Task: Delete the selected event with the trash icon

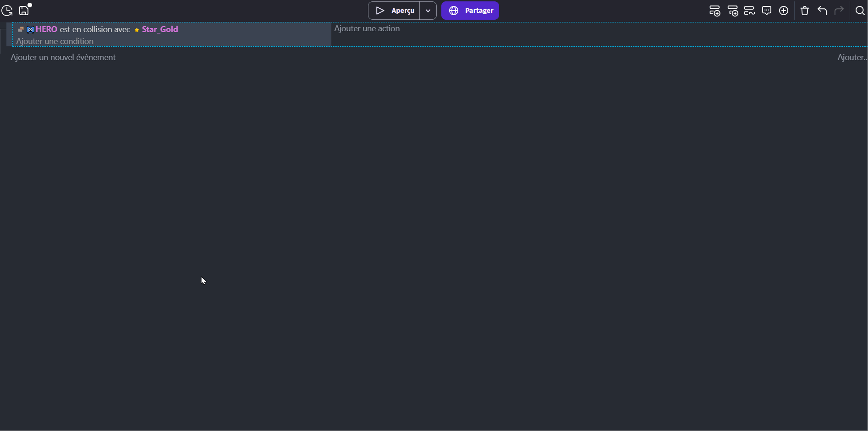Action: (804, 11)
